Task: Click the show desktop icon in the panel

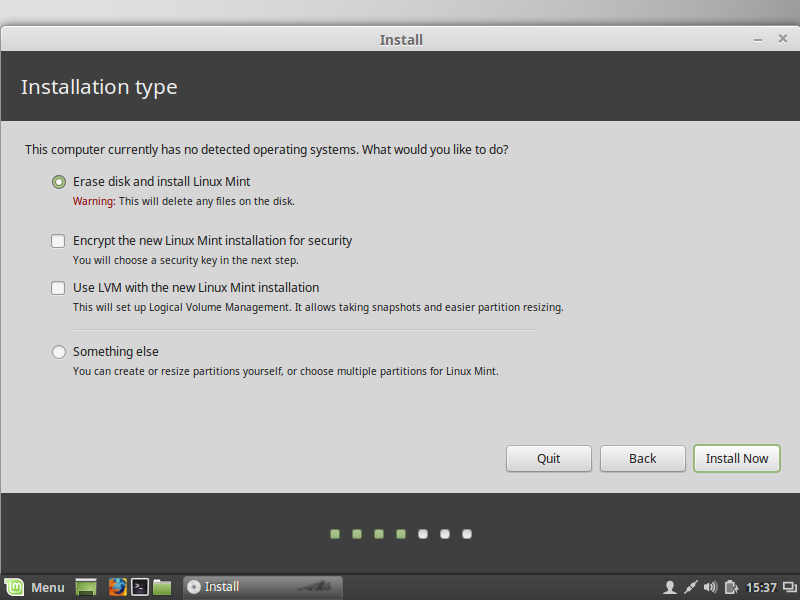Action: tap(86, 587)
